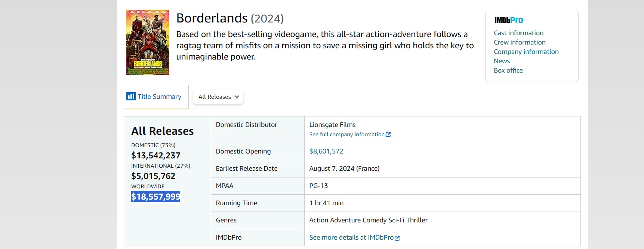
Task: Open the $8,601,572 domestic opening link
Action: click(326, 151)
